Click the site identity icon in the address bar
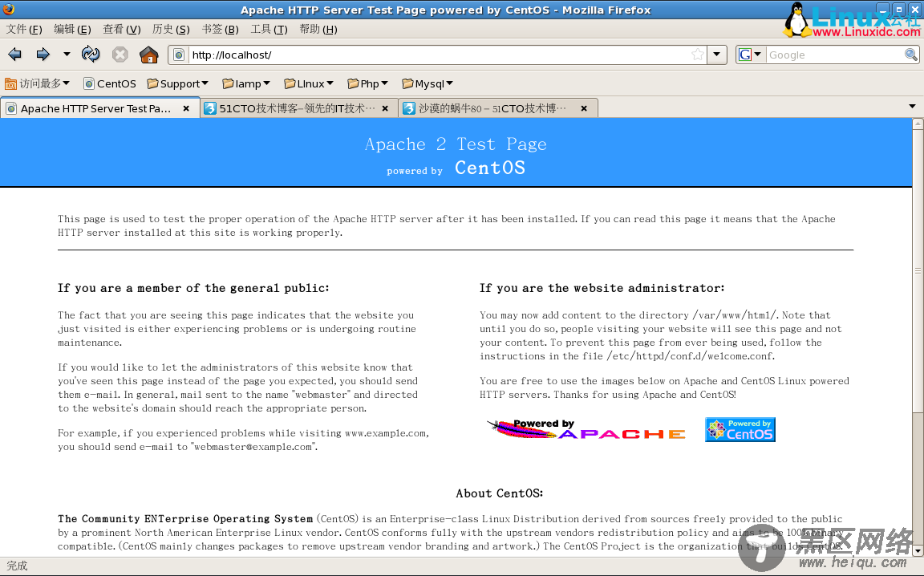This screenshot has width=924, height=576. (x=179, y=55)
